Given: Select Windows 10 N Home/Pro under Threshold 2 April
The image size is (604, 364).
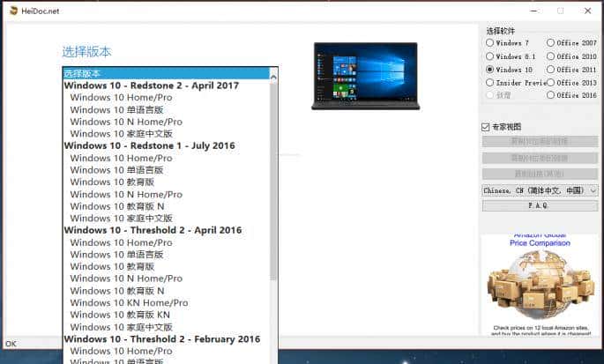Looking at the screenshot, I should coord(126,279).
